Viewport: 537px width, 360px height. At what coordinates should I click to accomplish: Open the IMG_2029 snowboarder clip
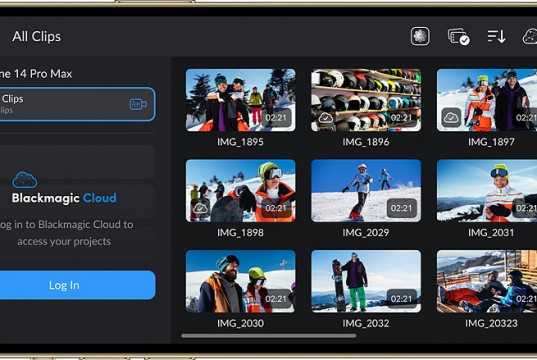[x=366, y=190]
